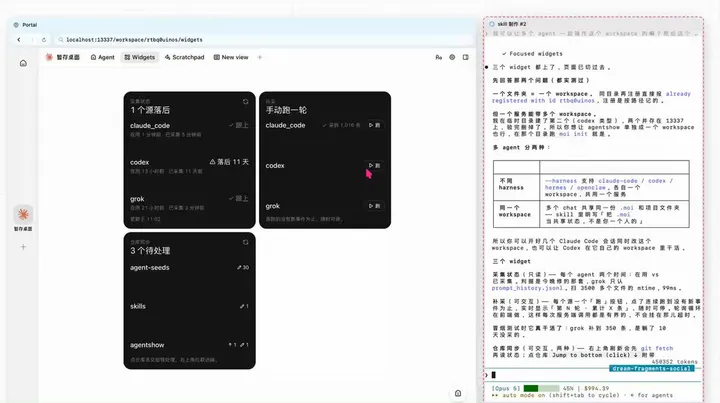Screen dimensions: 720x403
Task: Click the auto mode on status text
Action: point(523,395)
